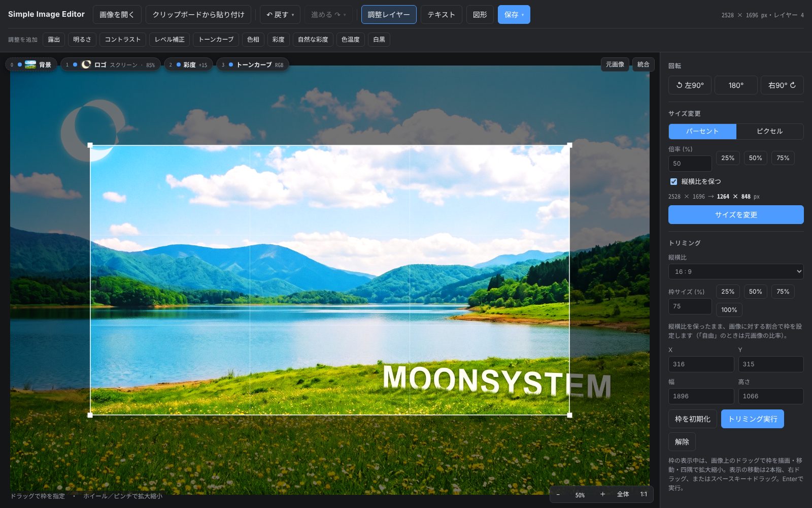Click the 枠を初期化 button
Screen dimensions: 812x508
pos(693,419)
